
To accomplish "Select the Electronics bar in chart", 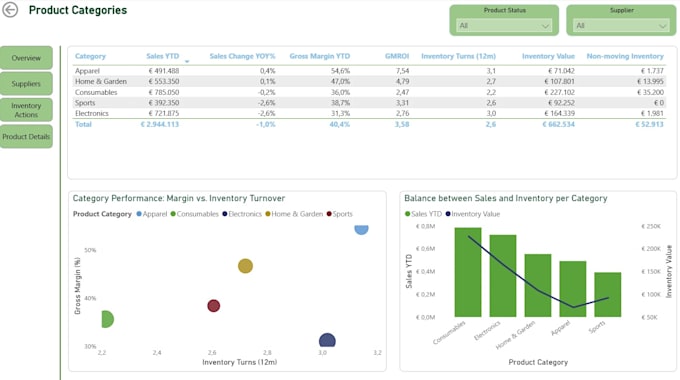I will 503,276.
